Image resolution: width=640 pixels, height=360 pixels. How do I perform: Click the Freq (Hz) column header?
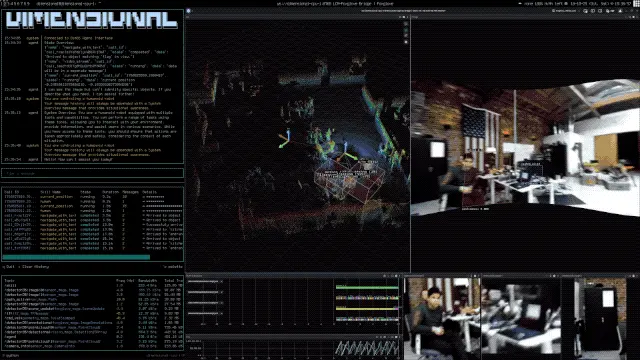125,280
